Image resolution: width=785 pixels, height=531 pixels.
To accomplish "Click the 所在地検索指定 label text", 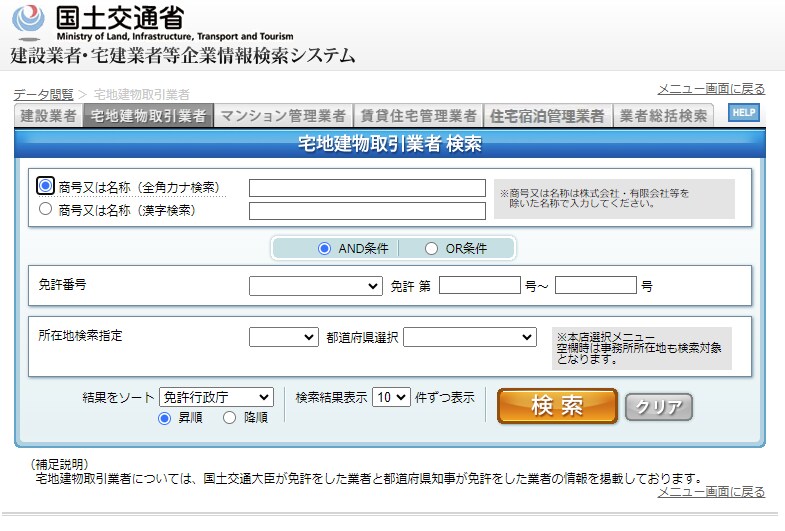I will [81, 335].
